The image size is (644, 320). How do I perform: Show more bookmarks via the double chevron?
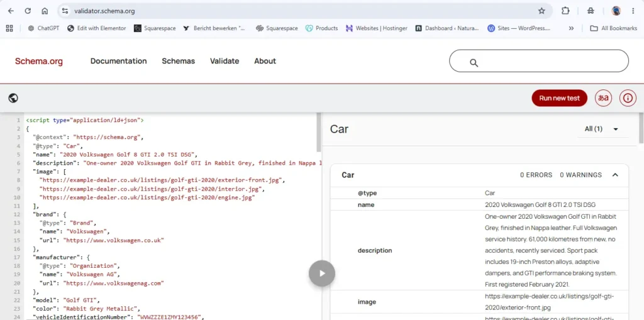(571, 28)
